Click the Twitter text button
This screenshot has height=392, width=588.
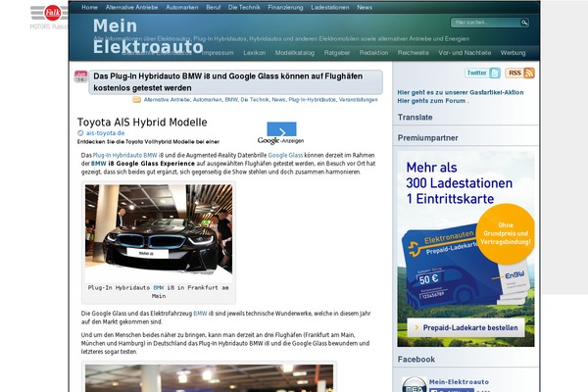pos(476,73)
